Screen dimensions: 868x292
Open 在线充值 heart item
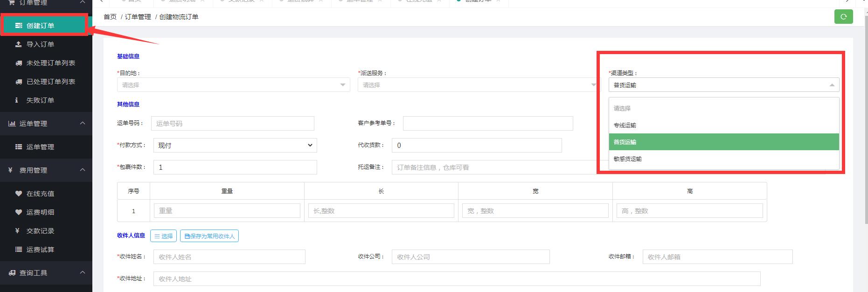click(40, 194)
